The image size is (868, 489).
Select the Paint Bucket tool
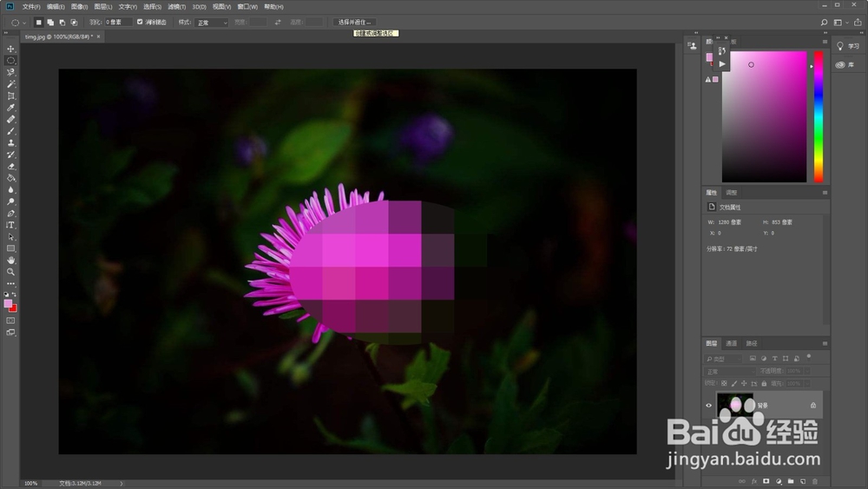(x=10, y=178)
